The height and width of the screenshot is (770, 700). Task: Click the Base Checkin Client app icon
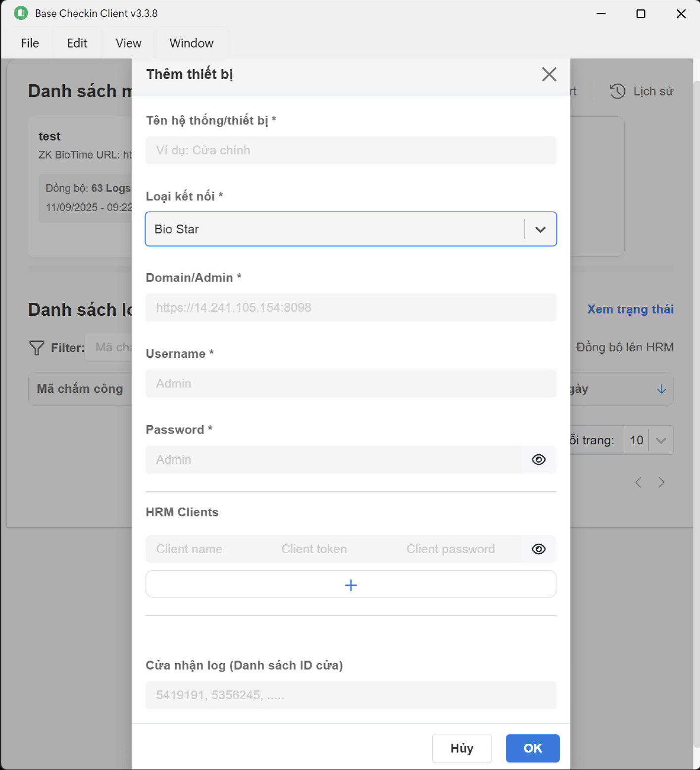pyautogui.click(x=21, y=13)
